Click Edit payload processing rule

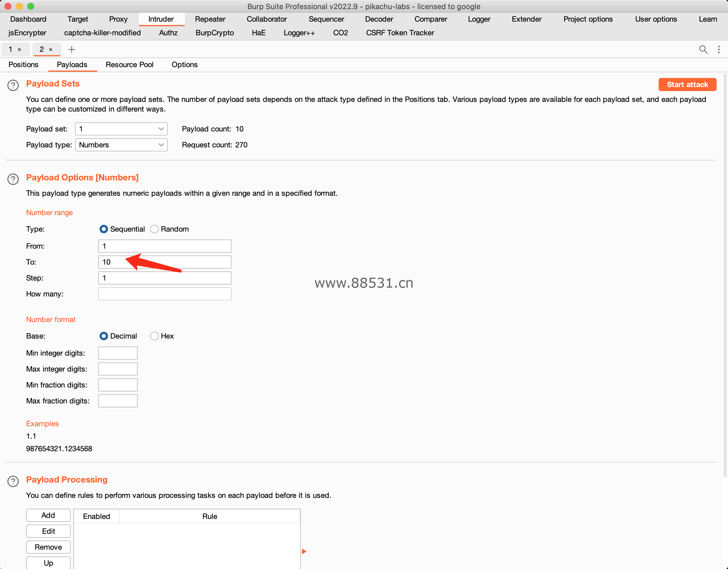48,531
